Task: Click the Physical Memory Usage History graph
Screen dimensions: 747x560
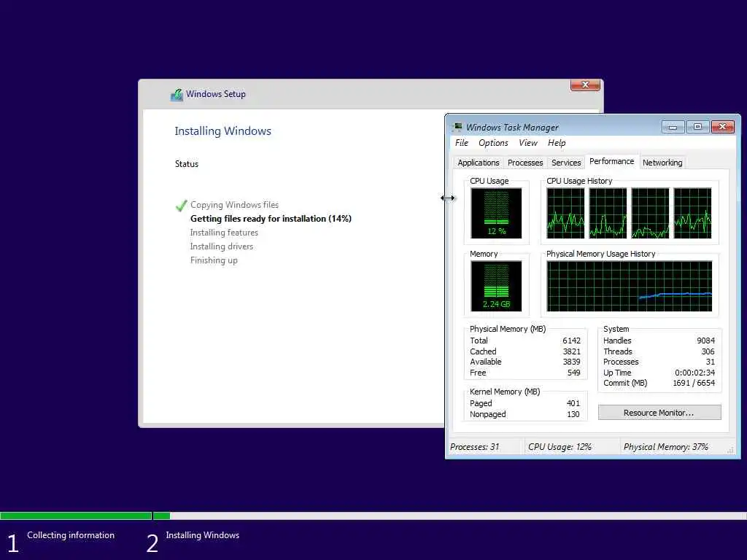Action: pyautogui.click(x=630, y=286)
